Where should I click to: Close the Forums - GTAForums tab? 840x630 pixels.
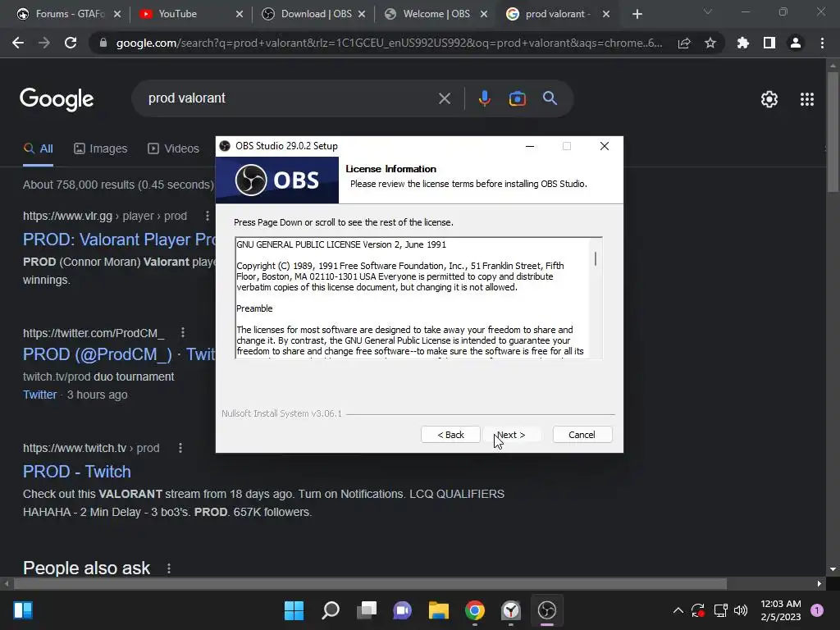coord(117,15)
